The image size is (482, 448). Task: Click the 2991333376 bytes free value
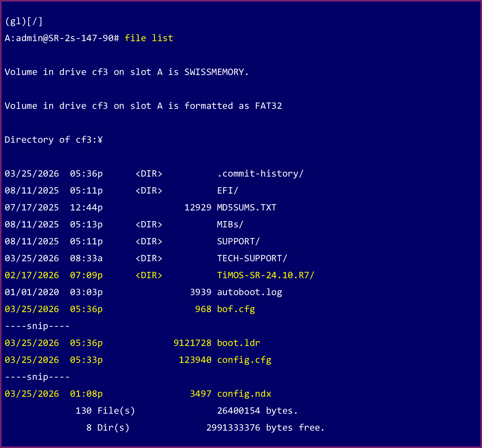pyautogui.click(x=233, y=428)
